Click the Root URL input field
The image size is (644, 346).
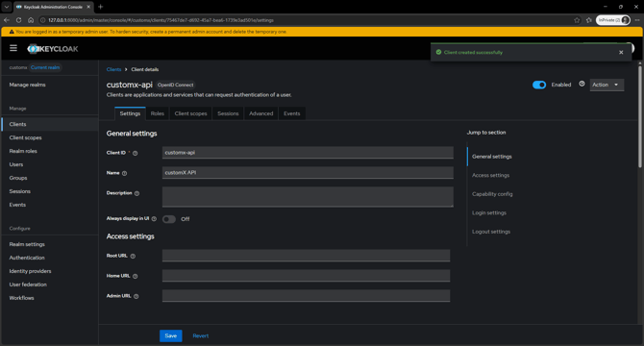coord(306,256)
